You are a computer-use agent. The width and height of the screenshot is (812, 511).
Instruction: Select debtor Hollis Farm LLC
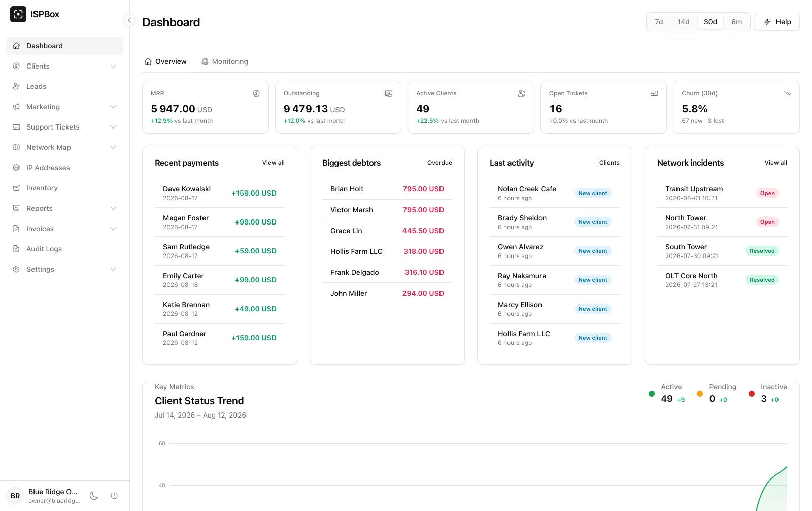pyautogui.click(x=387, y=251)
